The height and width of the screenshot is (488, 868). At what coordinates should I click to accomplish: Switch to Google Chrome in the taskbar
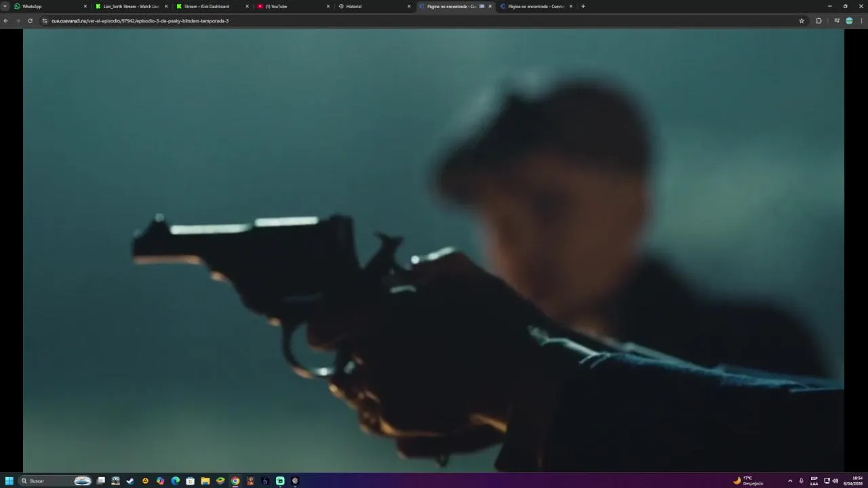point(235,481)
